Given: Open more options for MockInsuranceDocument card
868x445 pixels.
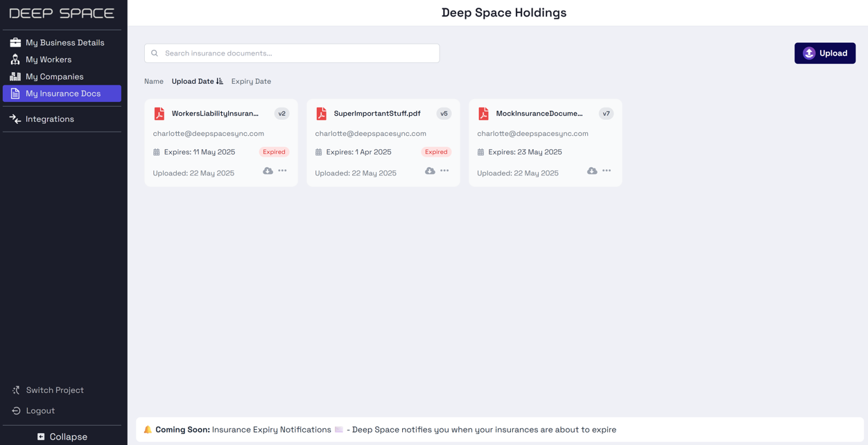Looking at the screenshot, I should (x=607, y=171).
